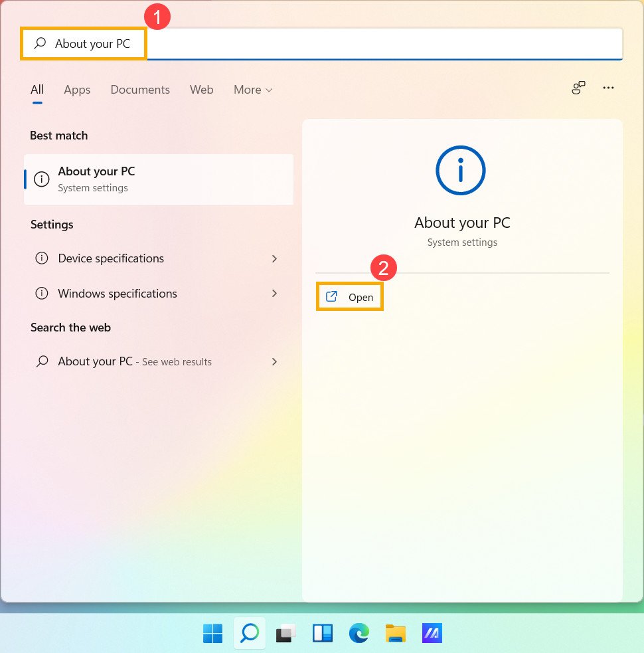644x653 pixels.
Task: Open the Windows Start button on the taskbar
Action: click(x=212, y=634)
